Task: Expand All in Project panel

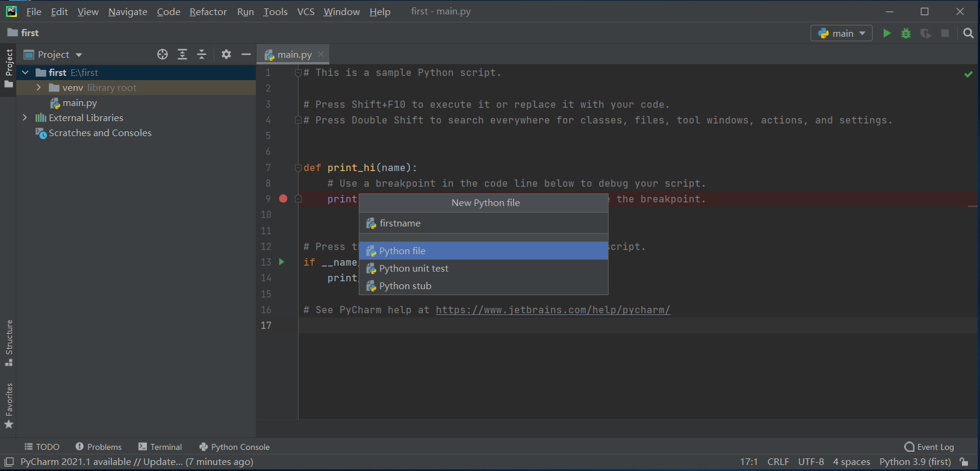Action: pos(182,54)
